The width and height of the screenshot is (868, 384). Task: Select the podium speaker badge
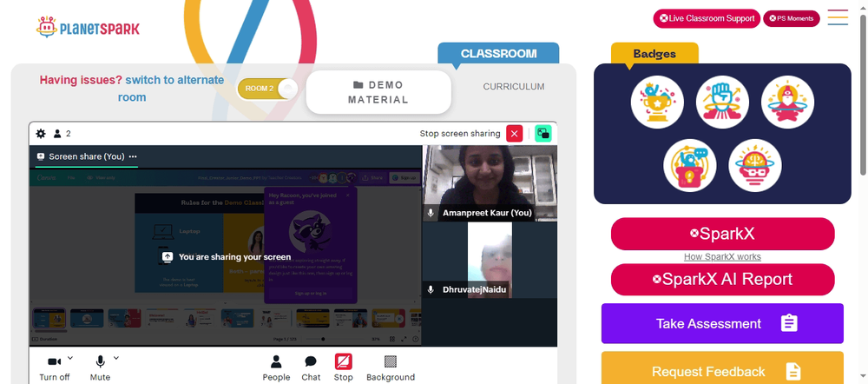click(690, 166)
